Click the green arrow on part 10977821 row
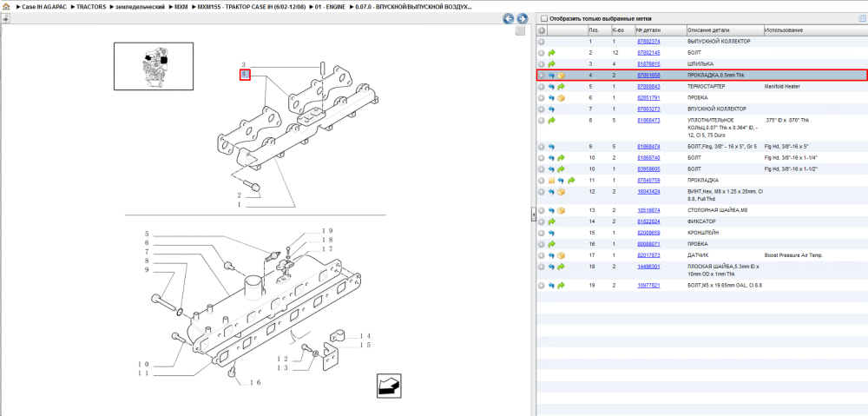This screenshot has height=416, width=868. click(x=561, y=285)
